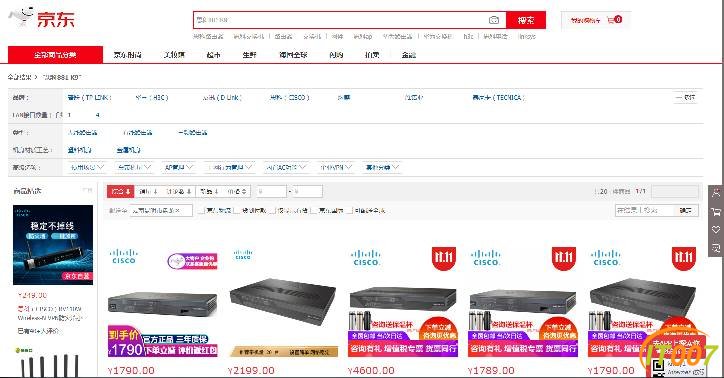
Task: Select the red all-categories menu tab
Action: [x=55, y=54]
